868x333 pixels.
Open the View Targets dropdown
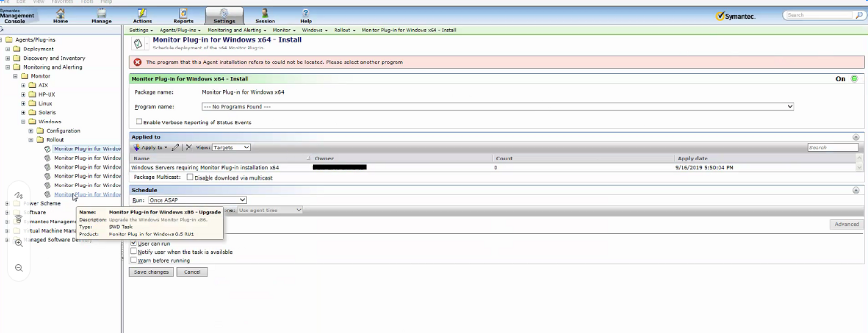[x=231, y=148]
